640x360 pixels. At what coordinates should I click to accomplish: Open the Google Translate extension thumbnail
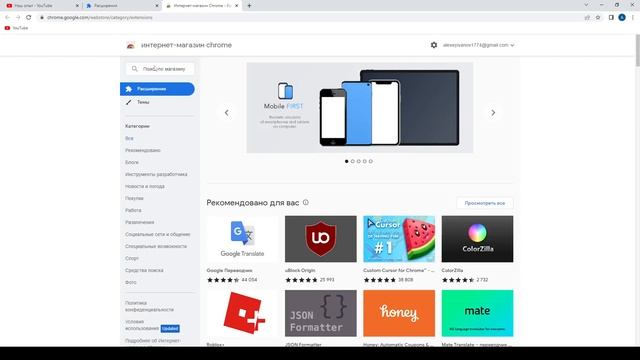coord(242,239)
